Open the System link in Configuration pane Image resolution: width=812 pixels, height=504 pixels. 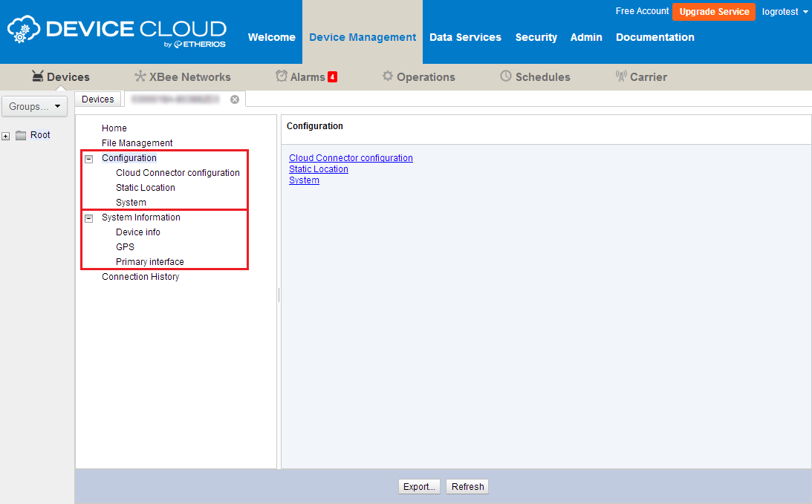coord(304,180)
